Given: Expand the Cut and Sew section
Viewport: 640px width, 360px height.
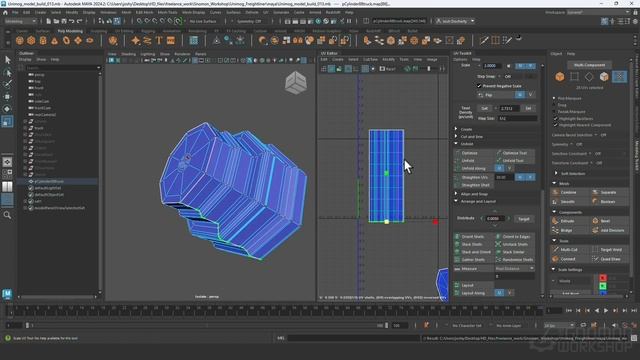Looking at the screenshot, I should tap(456, 136).
